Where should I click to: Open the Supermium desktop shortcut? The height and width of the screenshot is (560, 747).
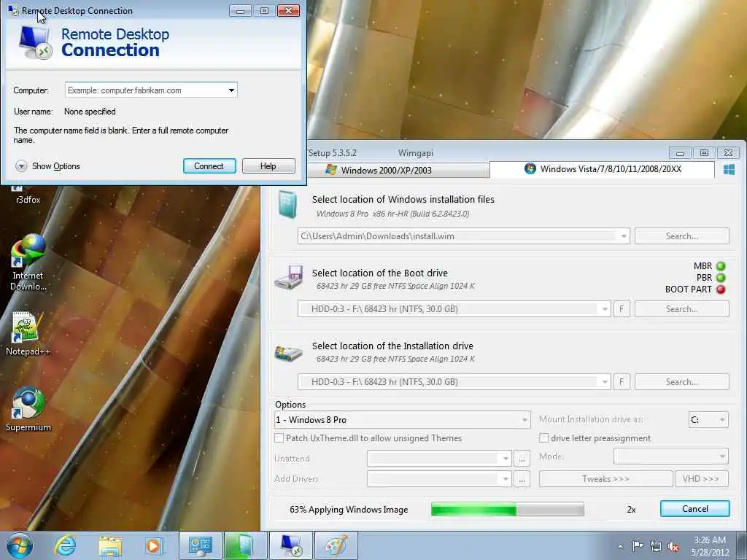tap(28, 410)
